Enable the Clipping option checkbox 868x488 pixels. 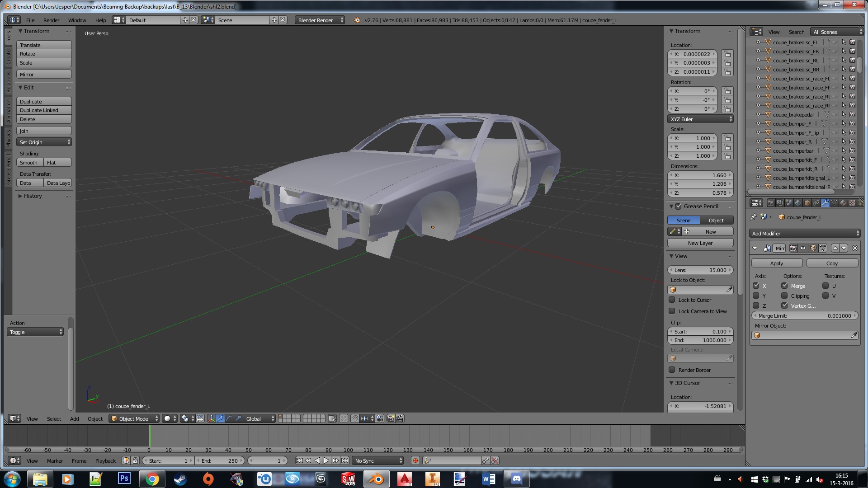tap(784, 296)
